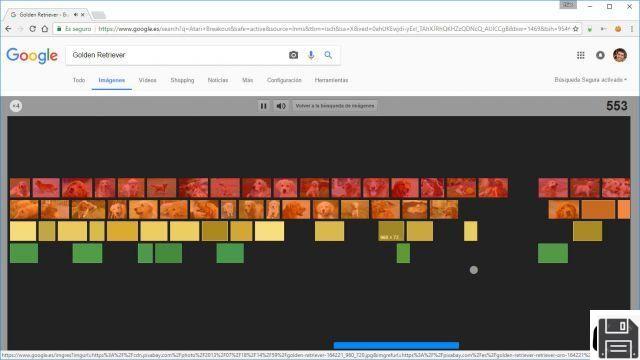Reload the page with refresh icon
Screen dimensions: 640x360
[33, 29]
